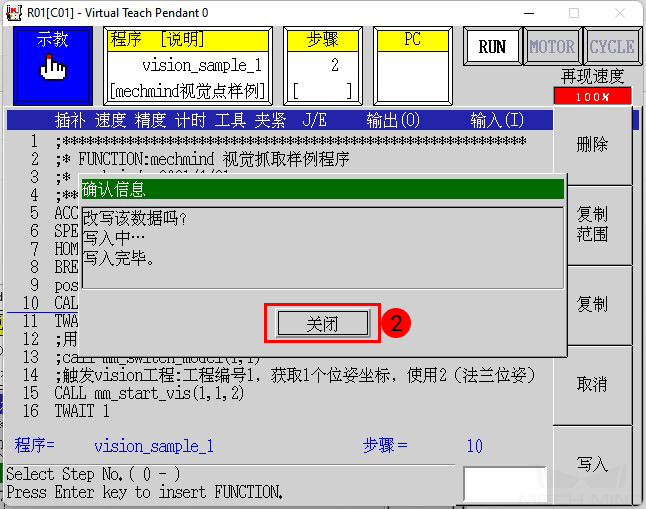Click the 输出(O) column header
Viewport: 646px width, 509px height.
393,120
